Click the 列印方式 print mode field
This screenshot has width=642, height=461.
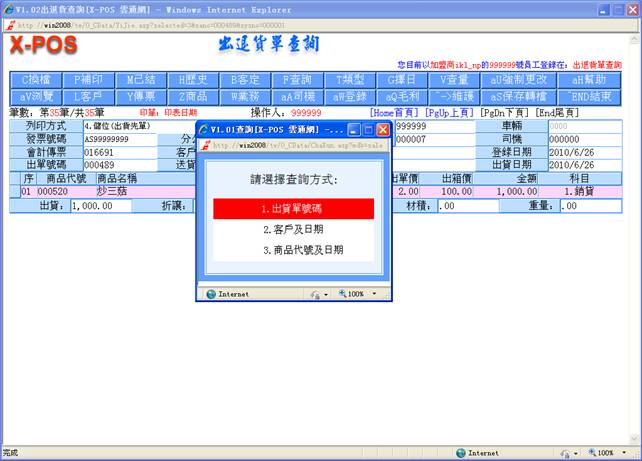118,127
